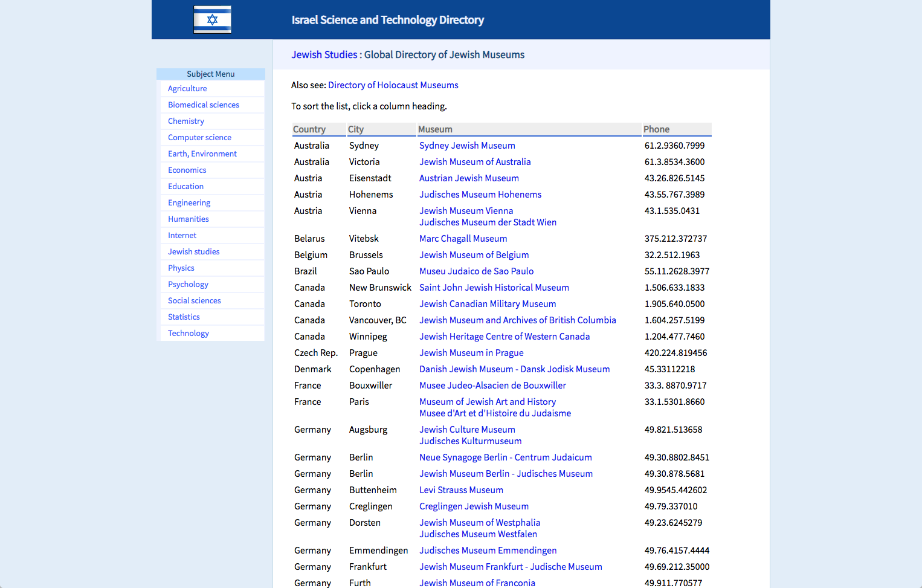This screenshot has width=922, height=588.
Task: Click the city cell New Brunswick
Action: (380, 288)
